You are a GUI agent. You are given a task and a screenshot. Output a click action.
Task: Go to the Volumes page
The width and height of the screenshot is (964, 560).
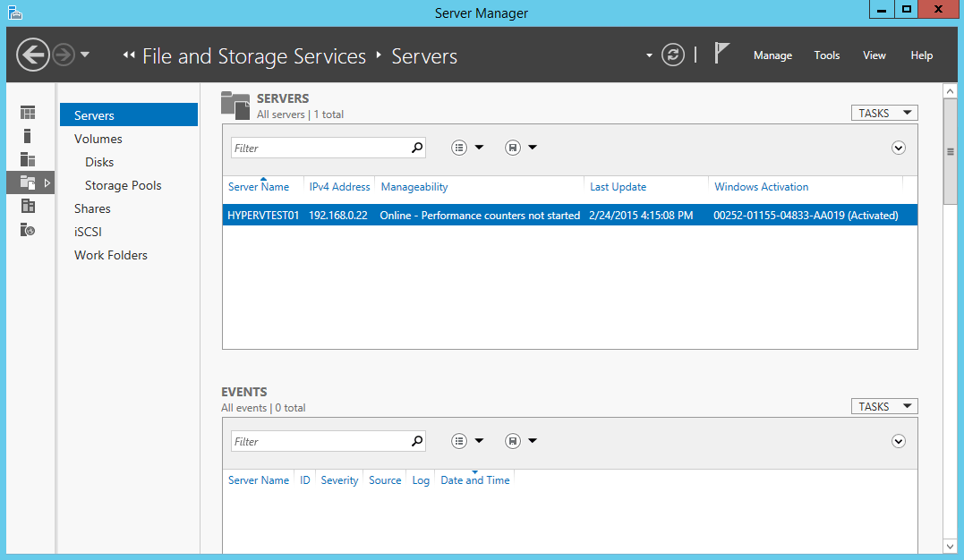98,139
